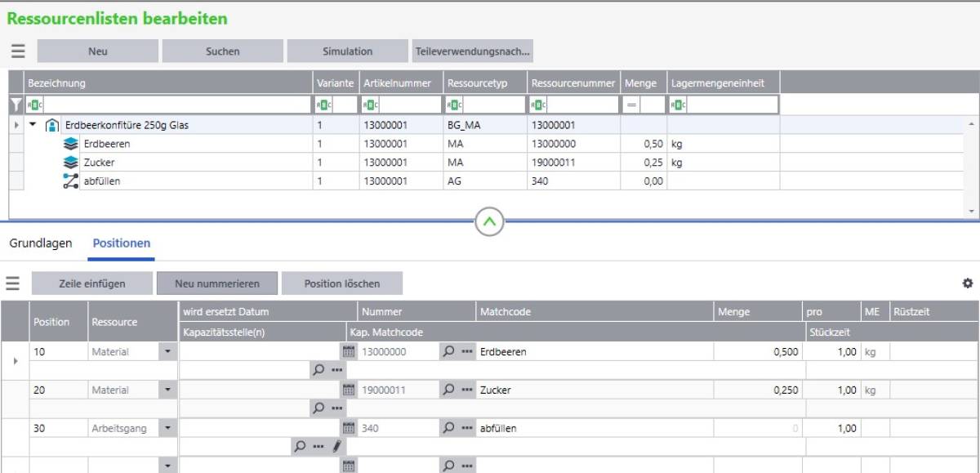The width and height of the screenshot is (980, 473).
Task: Search number with magnifier beside 19000011
Action: pos(448,390)
